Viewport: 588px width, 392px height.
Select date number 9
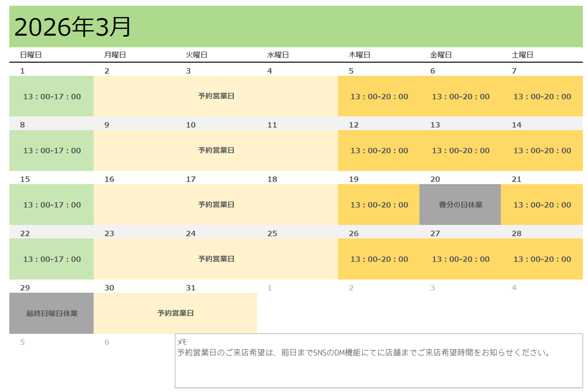click(x=107, y=125)
